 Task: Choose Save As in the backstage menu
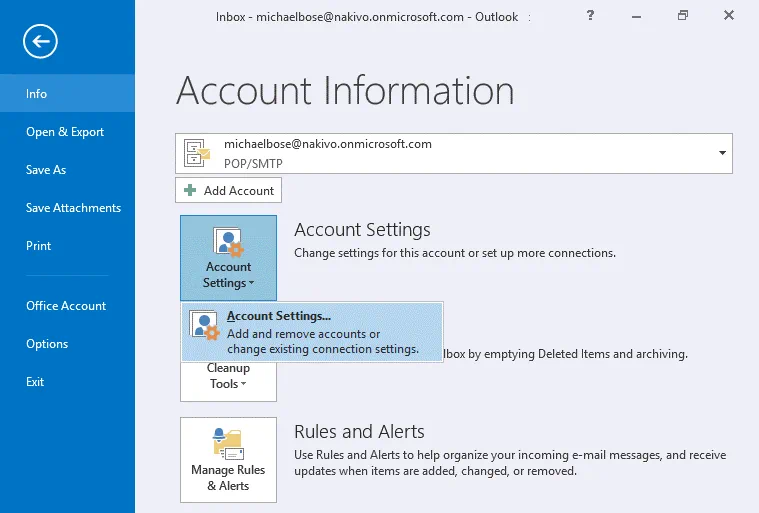click(x=46, y=170)
